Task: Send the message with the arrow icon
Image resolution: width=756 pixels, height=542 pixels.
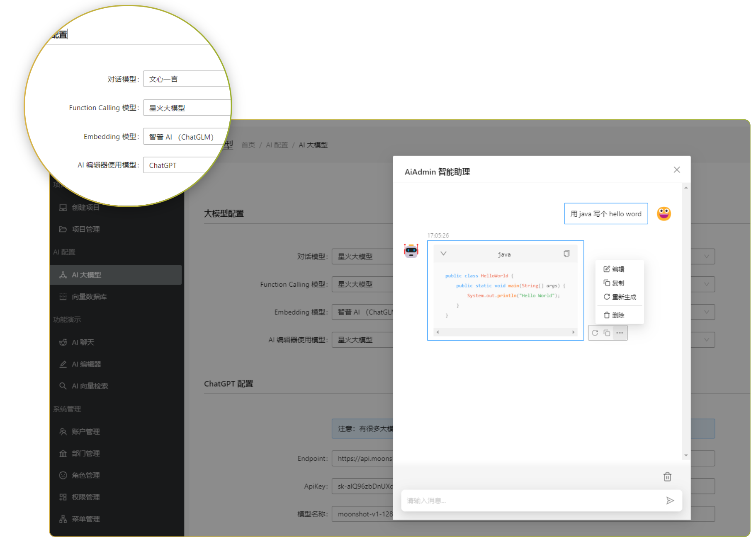Action: tap(670, 501)
